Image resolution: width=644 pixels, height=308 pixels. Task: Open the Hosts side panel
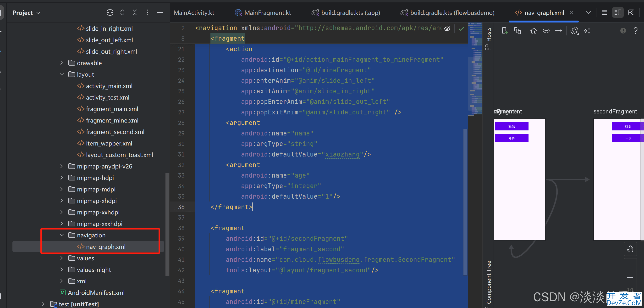[488, 39]
